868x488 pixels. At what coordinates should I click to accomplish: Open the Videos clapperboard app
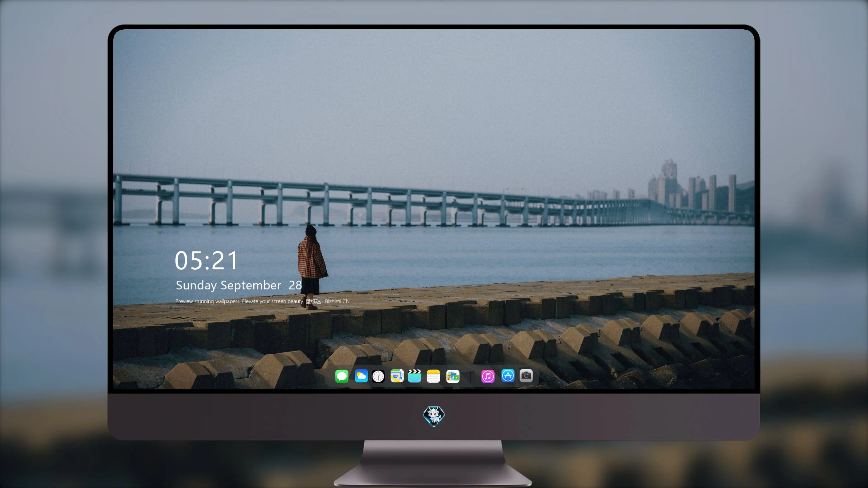click(x=415, y=376)
